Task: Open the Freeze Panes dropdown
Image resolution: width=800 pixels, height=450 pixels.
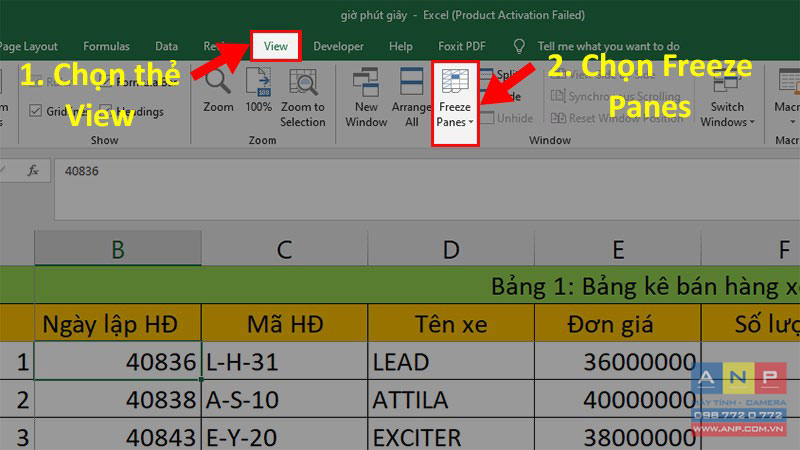Action: (455, 103)
